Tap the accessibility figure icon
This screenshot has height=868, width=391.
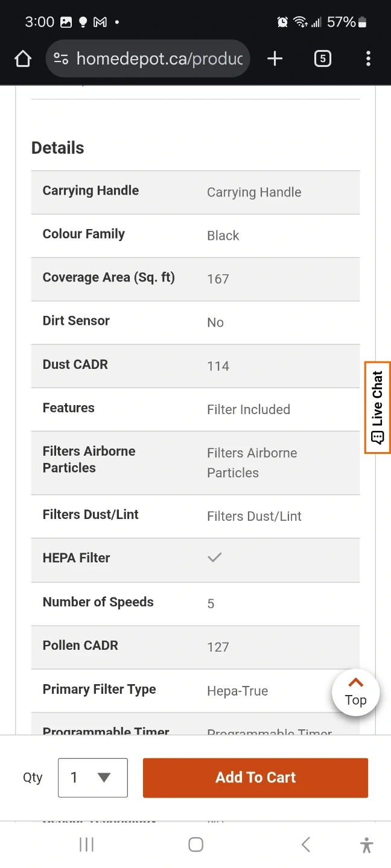click(366, 844)
